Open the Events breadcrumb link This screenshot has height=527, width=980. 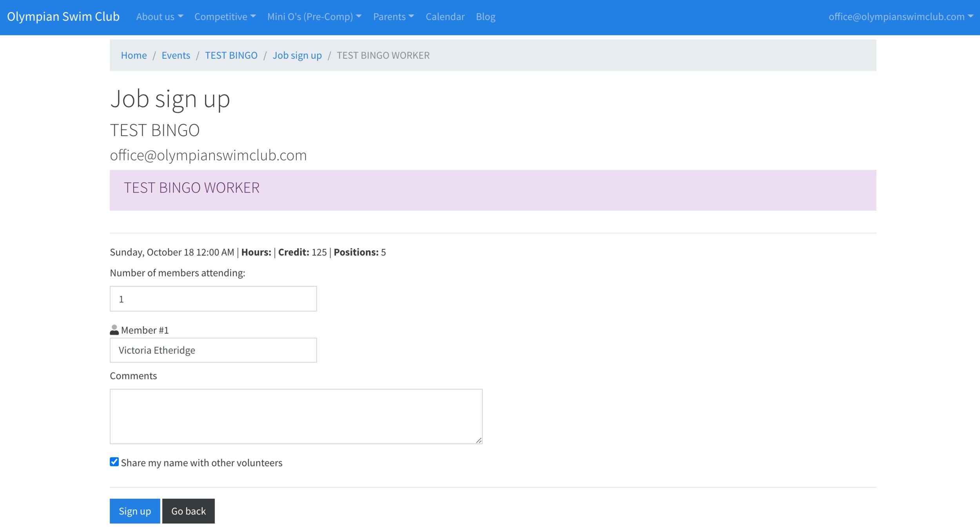click(x=176, y=55)
